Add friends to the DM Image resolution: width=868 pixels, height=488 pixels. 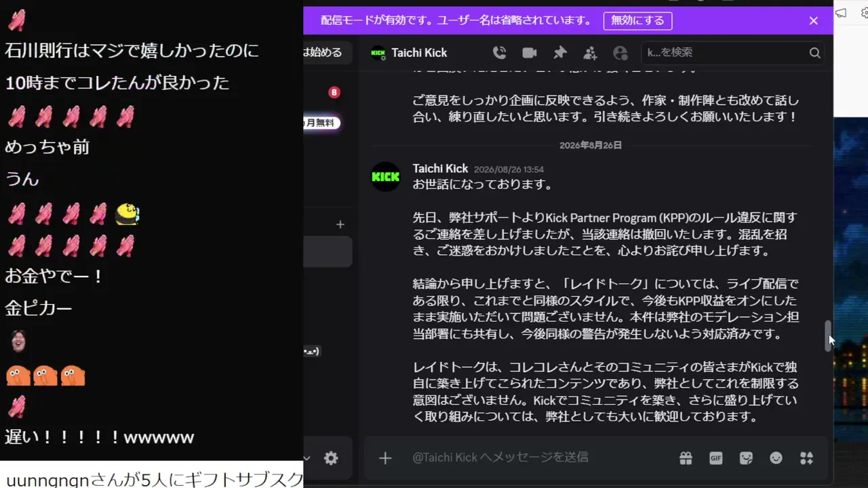pos(590,53)
